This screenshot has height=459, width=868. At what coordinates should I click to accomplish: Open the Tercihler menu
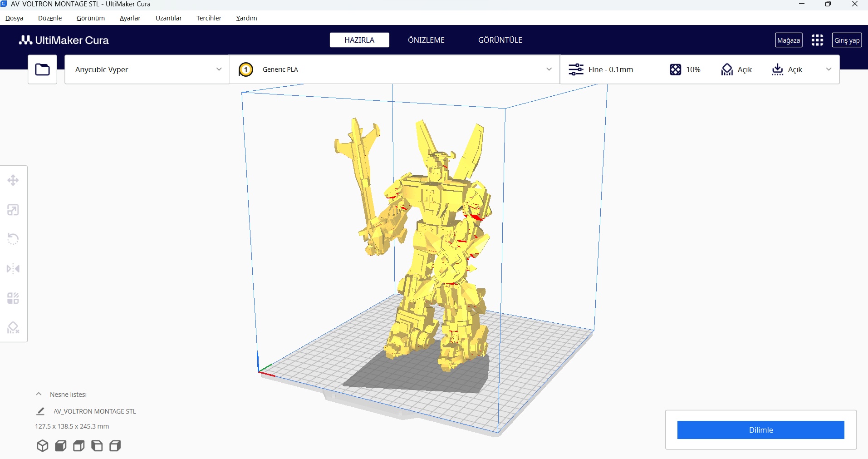(209, 18)
